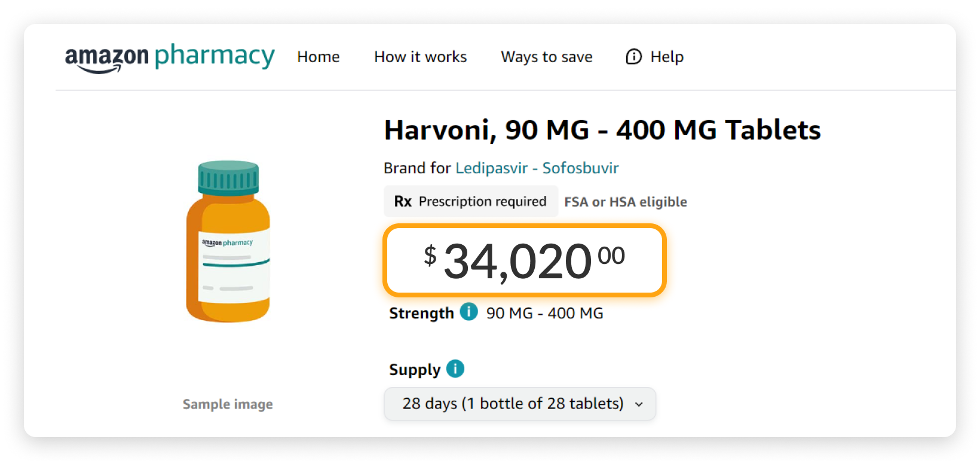
Task: Open the Home menu item
Action: click(318, 57)
